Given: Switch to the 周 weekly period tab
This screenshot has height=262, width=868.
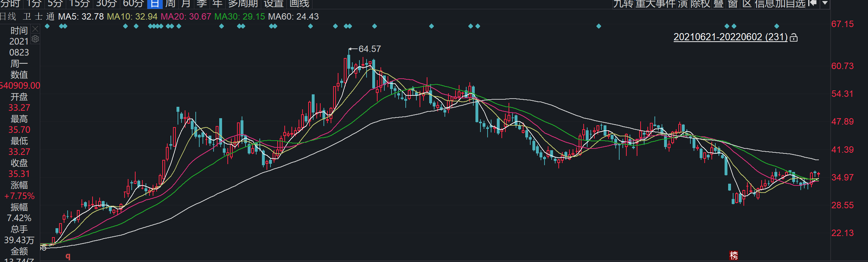Looking at the screenshot, I should [170, 4].
